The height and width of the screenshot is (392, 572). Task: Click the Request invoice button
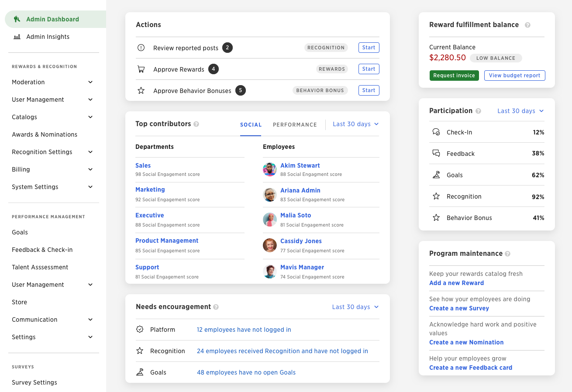[x=454, y=76]
